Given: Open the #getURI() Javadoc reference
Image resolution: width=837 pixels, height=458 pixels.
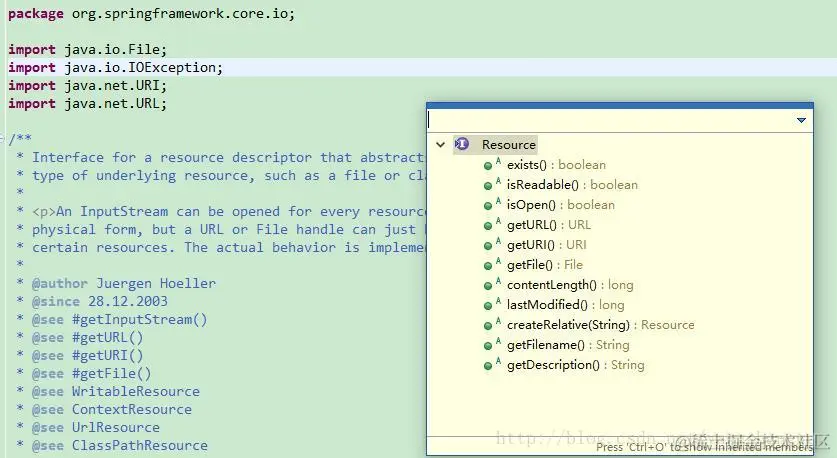Looking at the screenshot, I should (x=107, y=356).
